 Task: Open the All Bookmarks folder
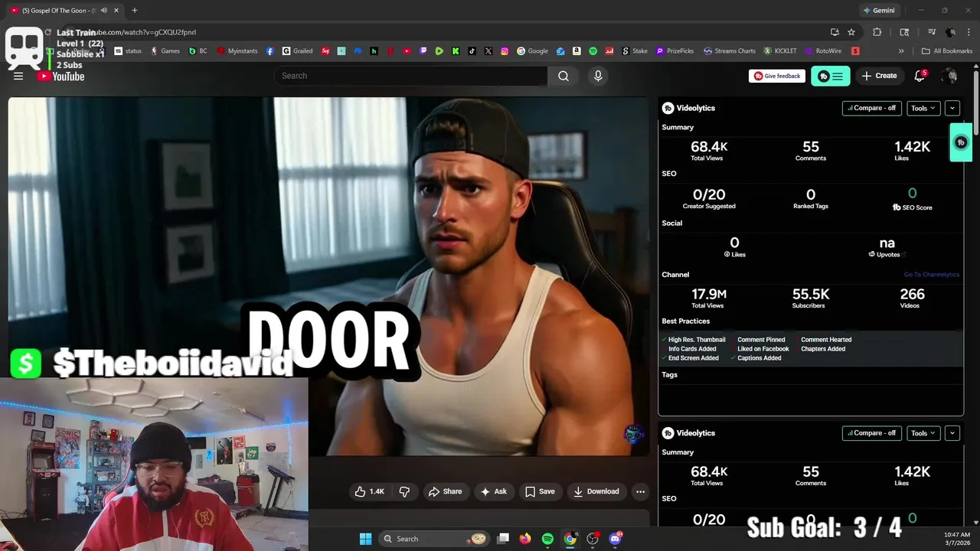tap(946, 51)
